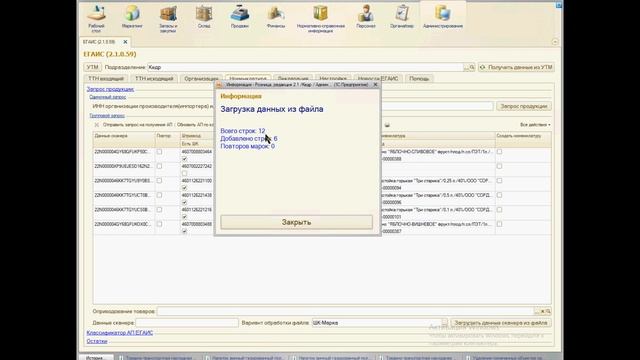Screen dimensions: 640x360
Task: Open the Остатки link
Action: coord(97,341)
